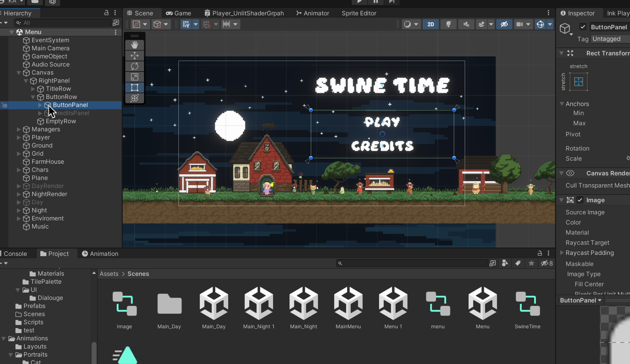The width and height of the screenshot is (630, 364).
Task: Uncheck the ButtonPanel active checkbox
Action: click(x=583, y=27)
